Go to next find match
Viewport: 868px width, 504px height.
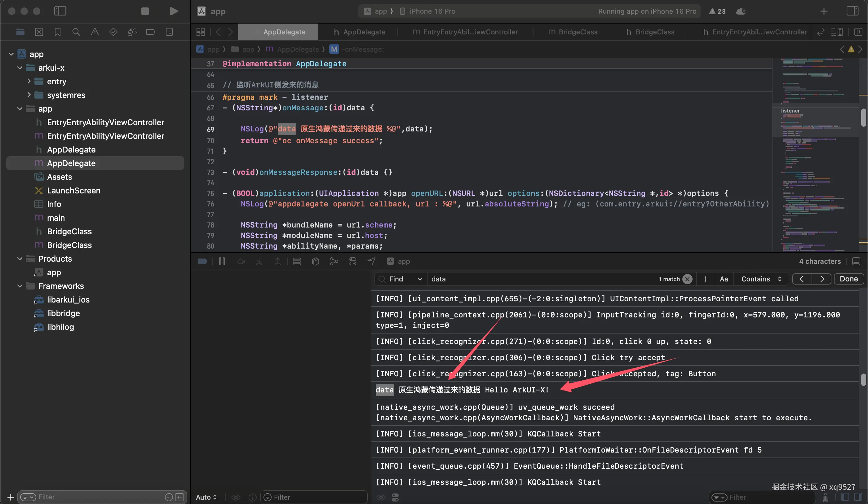[x=821, y=279]
